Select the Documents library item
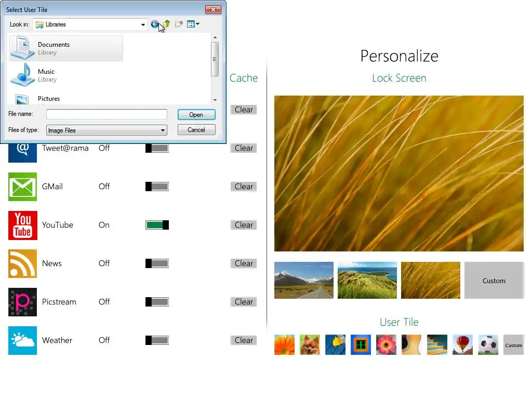Viewport: 532px width, 399px height. (x=66, y=48)
